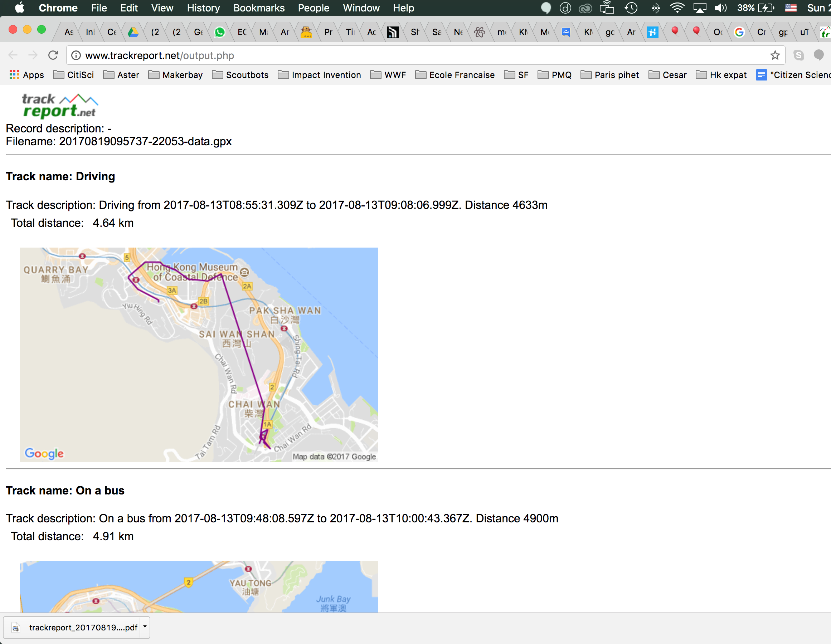The width and height of the screenshot is (831, 644).
Task: Open the downloaded trackreport PDF file
Action: pos(76,627)
